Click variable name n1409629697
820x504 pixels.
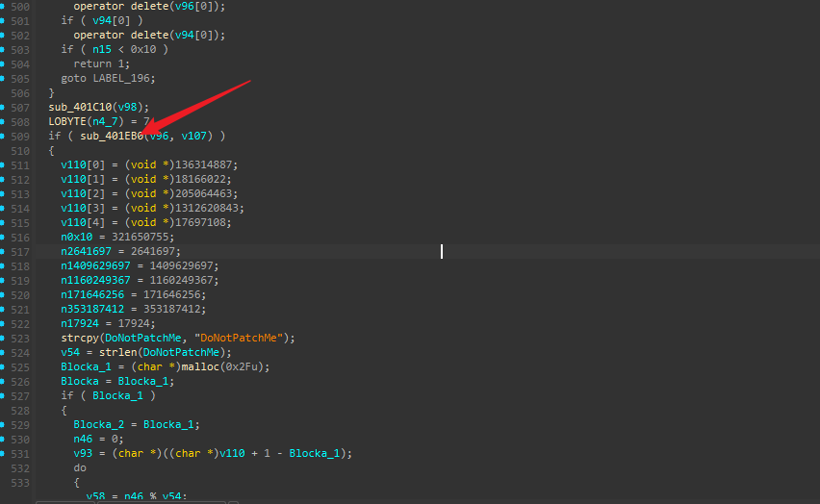click(x=95, y=265)
